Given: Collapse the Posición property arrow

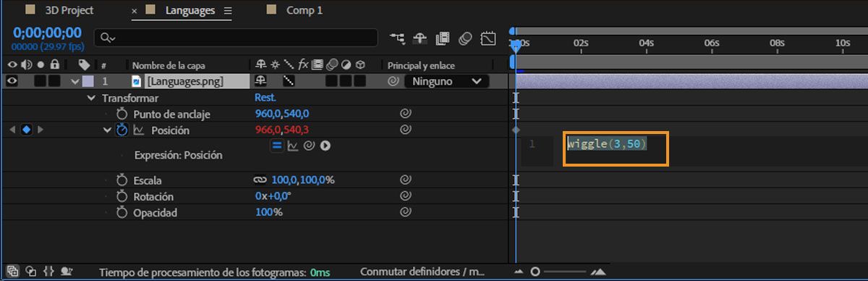Looking at the screenshot, I should (x=108, y=130).
